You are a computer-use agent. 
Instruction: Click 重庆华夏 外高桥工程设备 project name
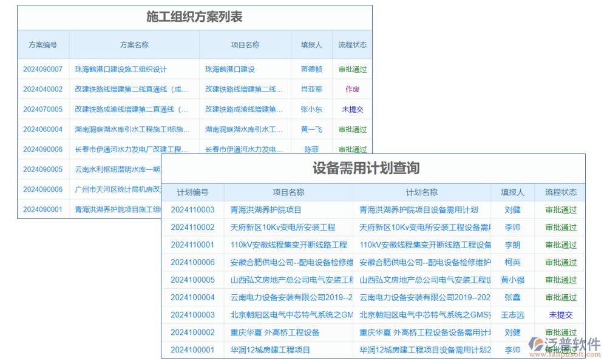point(275,332)
